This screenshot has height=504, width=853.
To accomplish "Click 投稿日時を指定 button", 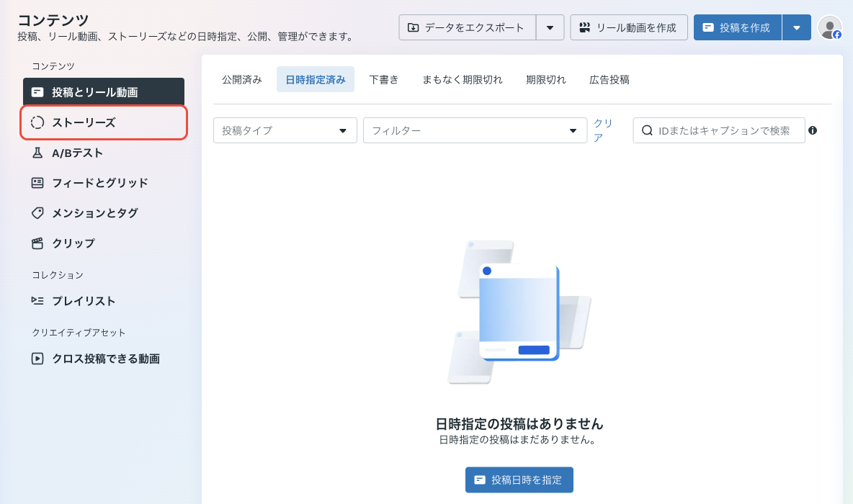I will click(519, 480).
